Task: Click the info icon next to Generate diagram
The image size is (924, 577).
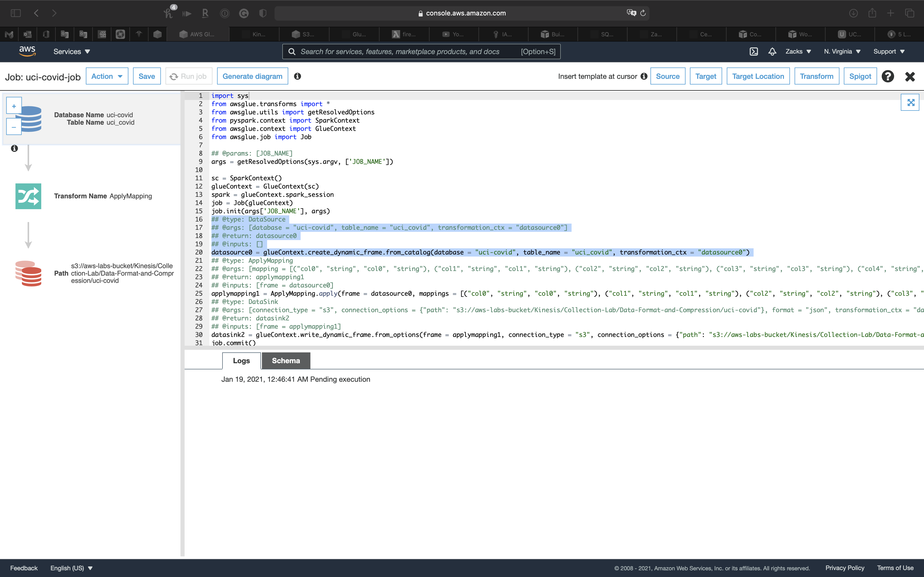Action: pyautogui.click(x=298, y=76)
